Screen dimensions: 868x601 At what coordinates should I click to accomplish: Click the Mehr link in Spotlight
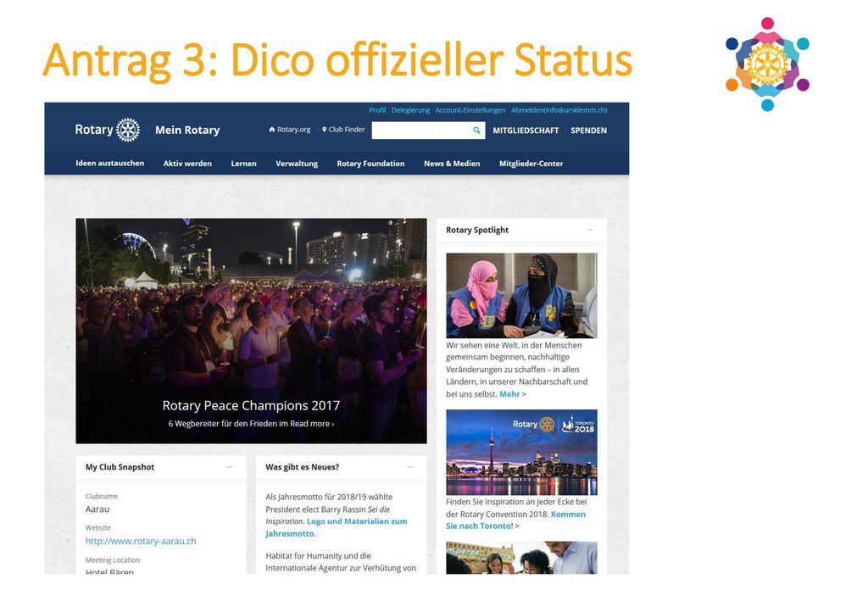pos(509,394)
